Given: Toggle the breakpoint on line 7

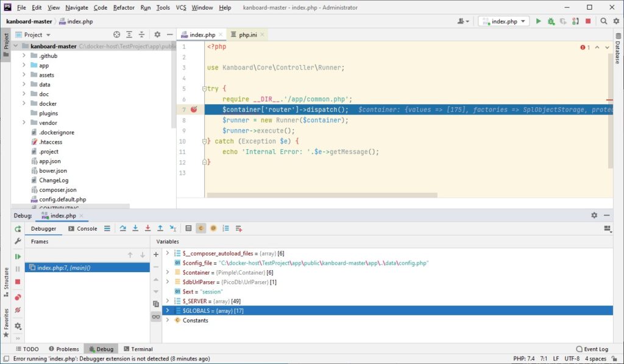Looking at the screenshot, I should point(194,110).
